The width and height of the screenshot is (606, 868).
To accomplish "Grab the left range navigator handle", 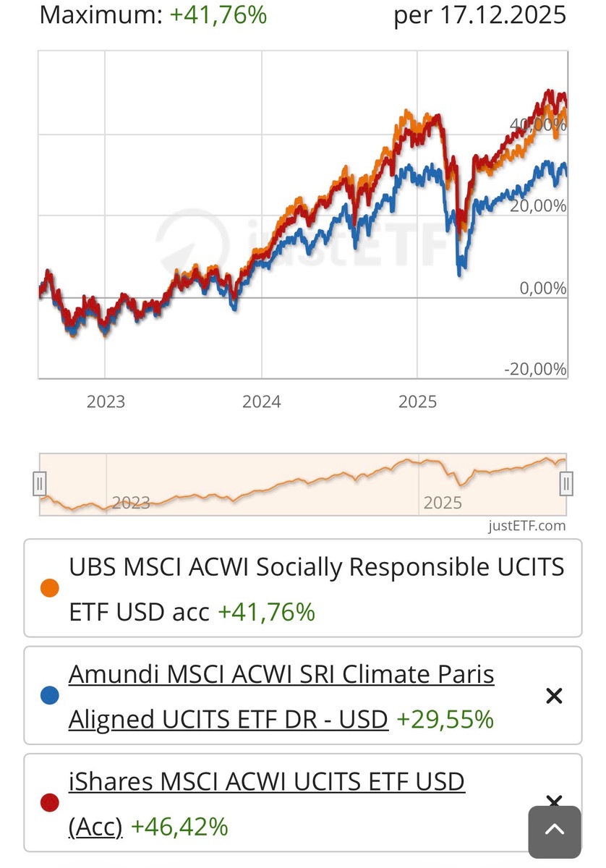I will point(40,483).
